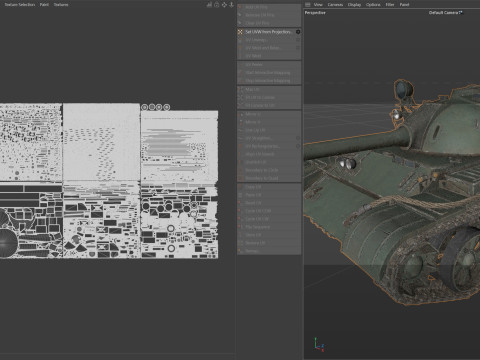
Task: Select the Remove UV Pins entry
Action: [269, 15]
